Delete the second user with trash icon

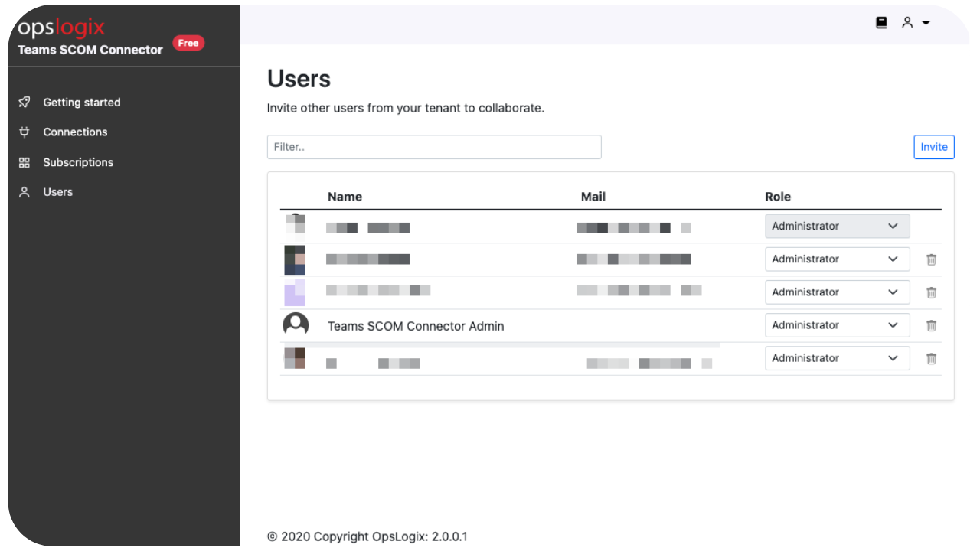point(931,259)
